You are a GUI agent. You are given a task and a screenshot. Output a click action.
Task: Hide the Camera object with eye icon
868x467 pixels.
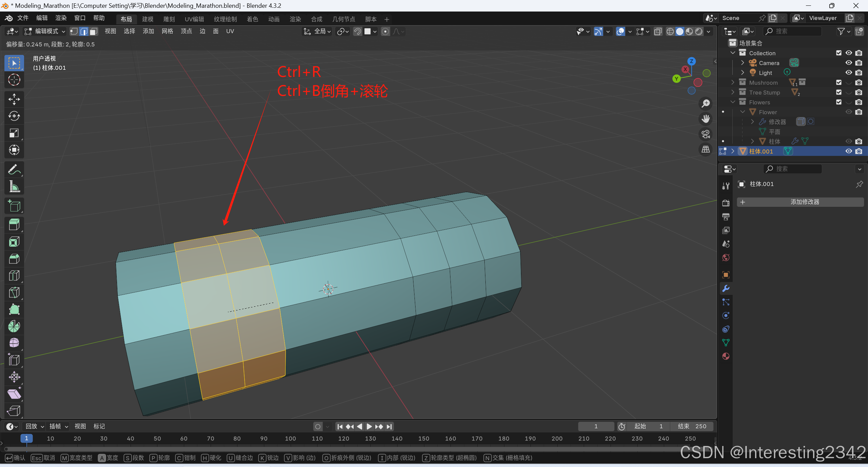[x=849, y=63]
